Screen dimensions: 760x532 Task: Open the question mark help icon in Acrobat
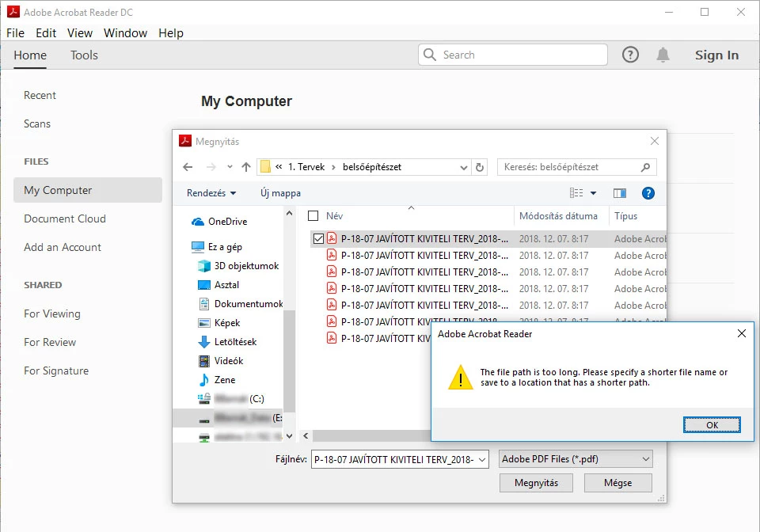630,55
